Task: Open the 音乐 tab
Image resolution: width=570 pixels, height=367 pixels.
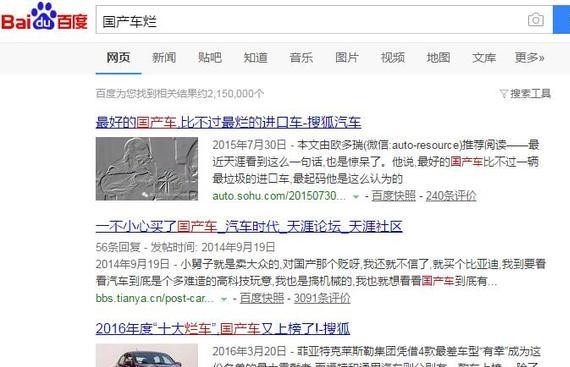Action: click(x=301, y=57)
